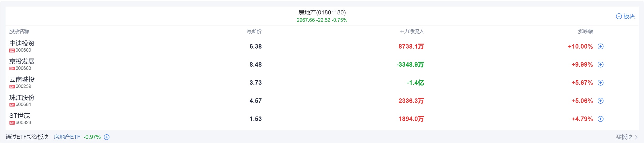
Task: Click plus icon on ST世茂 row
Action: click(600, 119)
